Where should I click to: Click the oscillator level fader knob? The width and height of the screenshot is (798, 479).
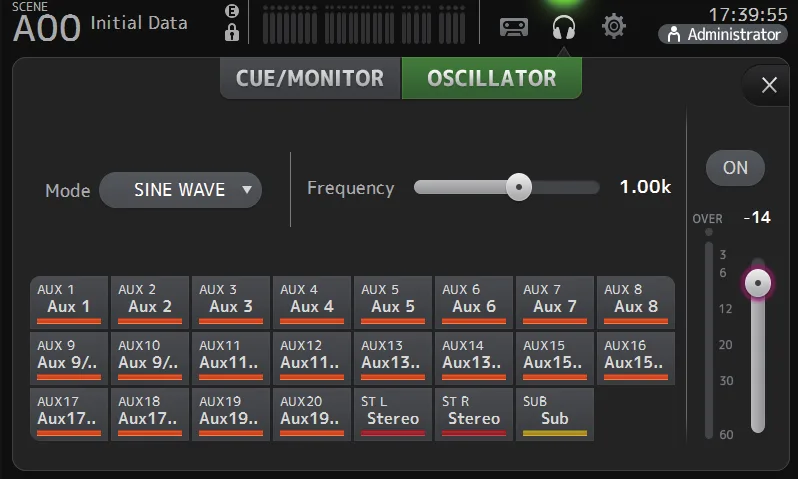[758, 283]
